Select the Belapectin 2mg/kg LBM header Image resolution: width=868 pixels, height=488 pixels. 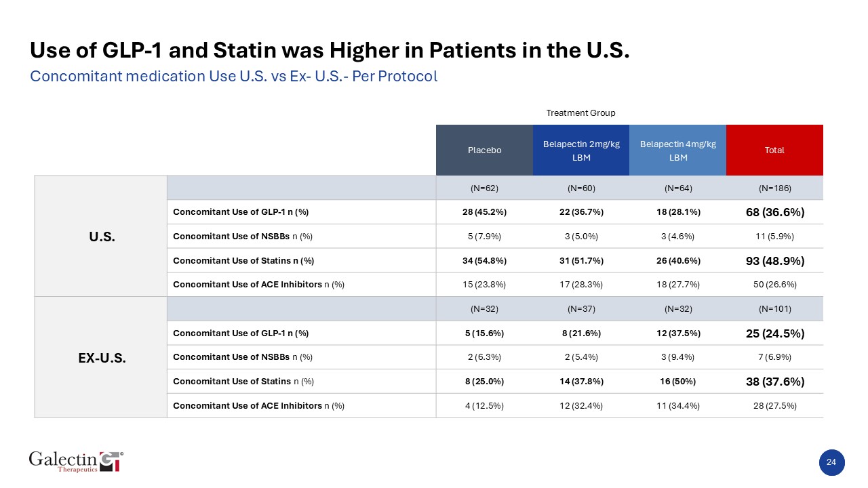[x=581, y=150]
